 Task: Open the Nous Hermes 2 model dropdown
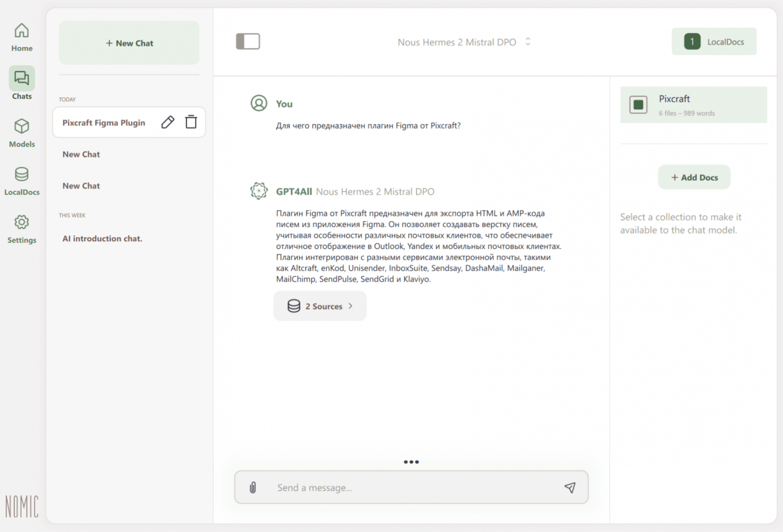pyautogui.click(x=463, y=42)
